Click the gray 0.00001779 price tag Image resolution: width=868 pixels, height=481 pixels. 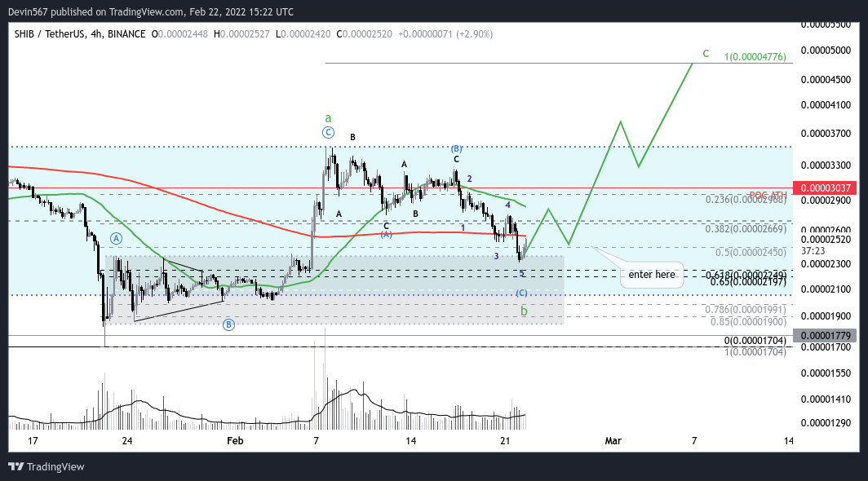coord(825,335)
